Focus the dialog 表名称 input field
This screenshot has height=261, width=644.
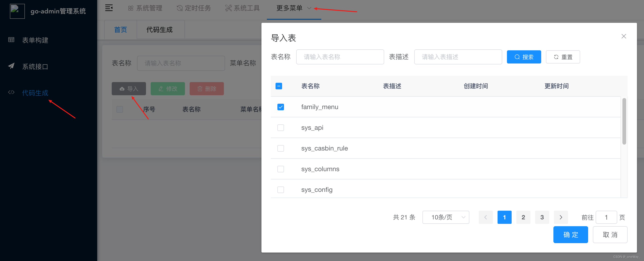coord(340,57)
